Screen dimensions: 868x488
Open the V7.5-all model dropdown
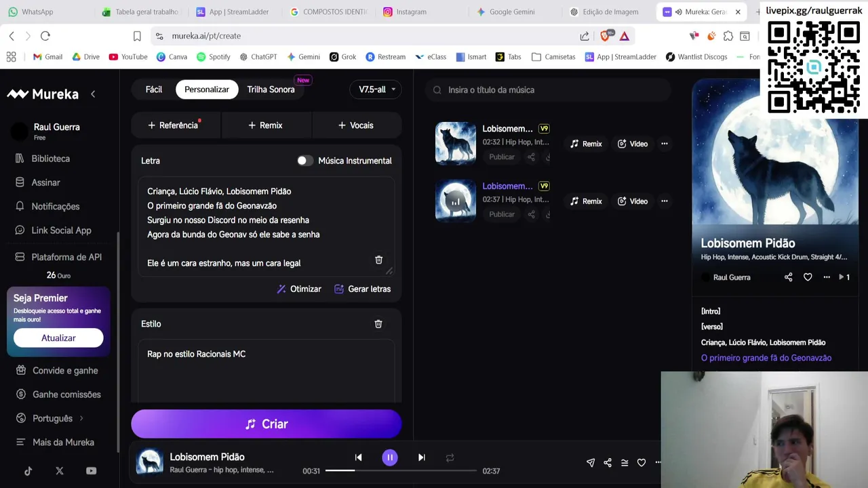coord(376,89)
